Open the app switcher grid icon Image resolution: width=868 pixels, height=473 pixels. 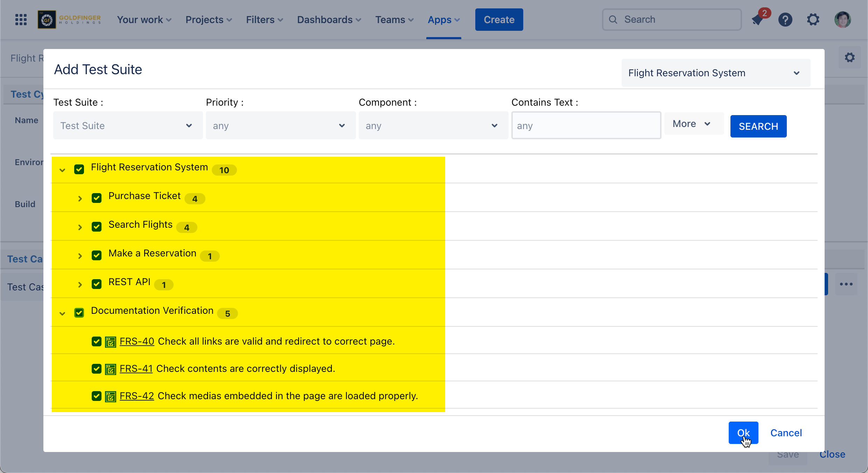[x=21, y=20]
